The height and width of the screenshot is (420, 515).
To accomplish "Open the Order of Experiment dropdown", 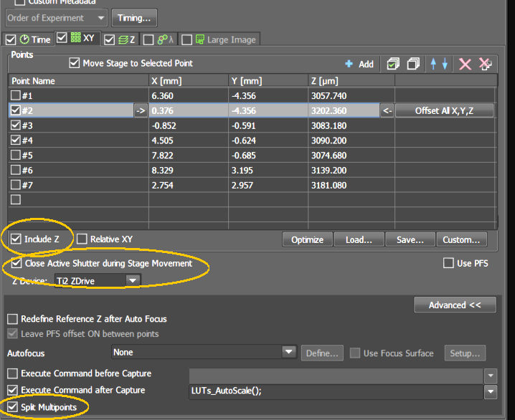I will tap(100, 17).
